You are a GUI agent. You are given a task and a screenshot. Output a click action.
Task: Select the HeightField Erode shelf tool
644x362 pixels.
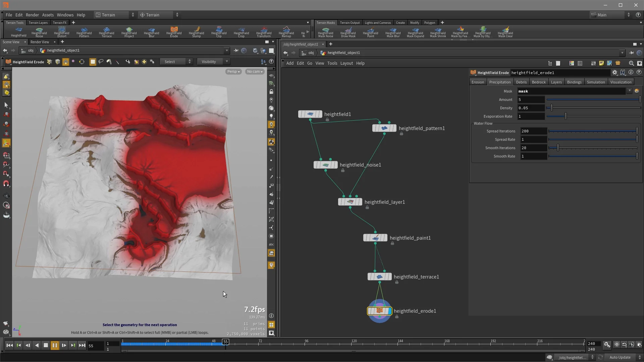pos(174,32)
